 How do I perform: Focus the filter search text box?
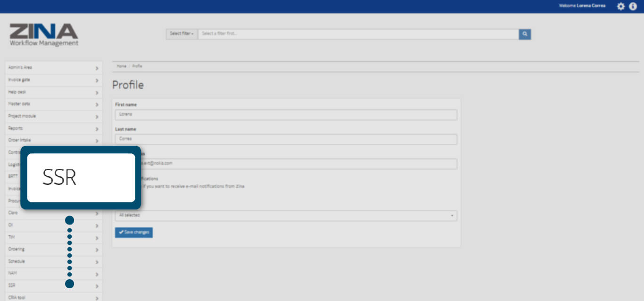[358, 34]
